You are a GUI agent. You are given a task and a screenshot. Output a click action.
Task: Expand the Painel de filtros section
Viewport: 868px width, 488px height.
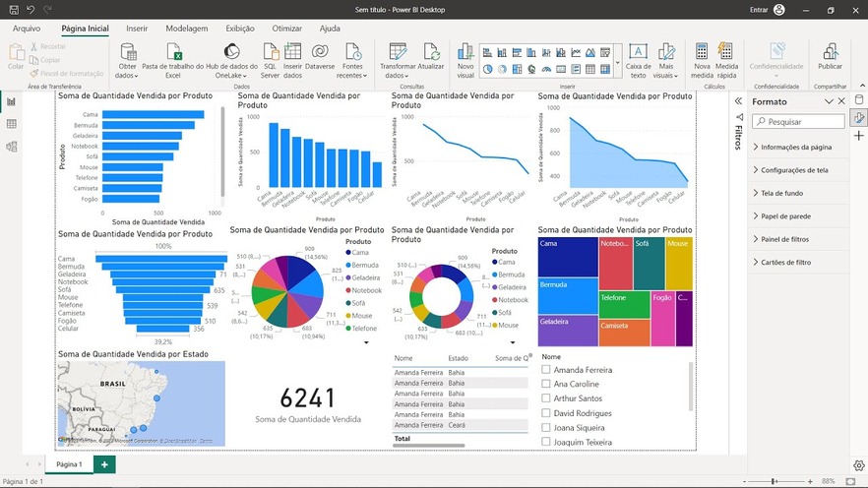click(796, 239)
